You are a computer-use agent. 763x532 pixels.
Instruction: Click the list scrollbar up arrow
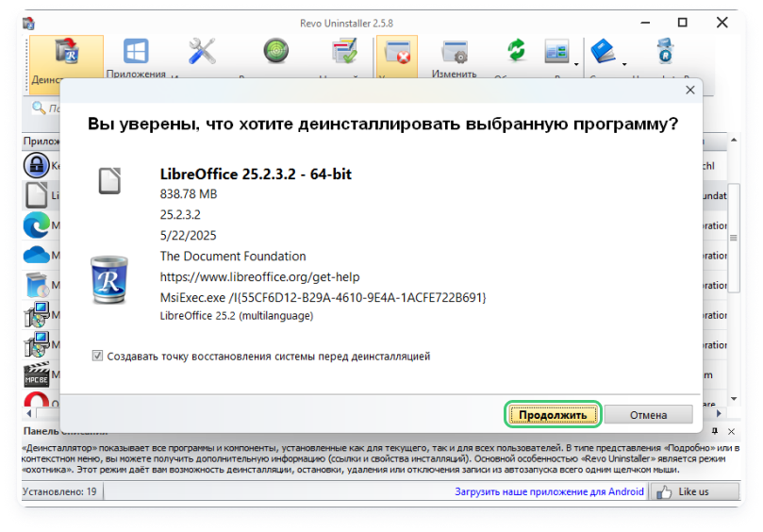tap(734, 141)
